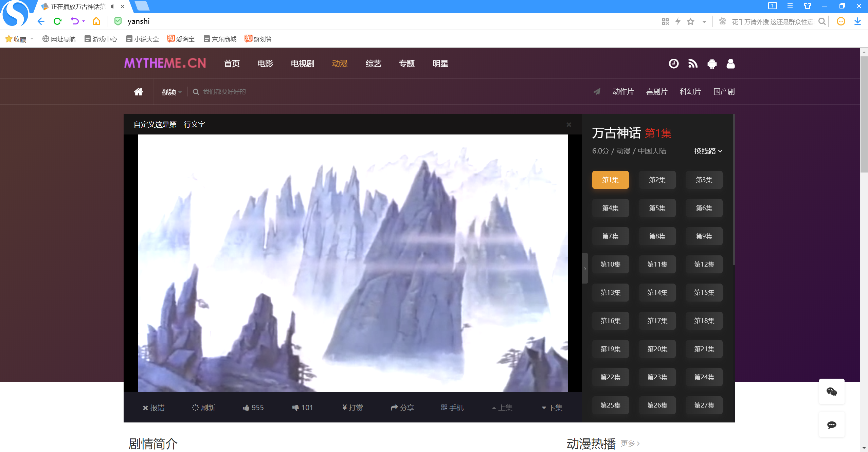This screenshot has width=868, height=452.
Task: Open the 视频 search type dropdown
Action: [171, 92]
